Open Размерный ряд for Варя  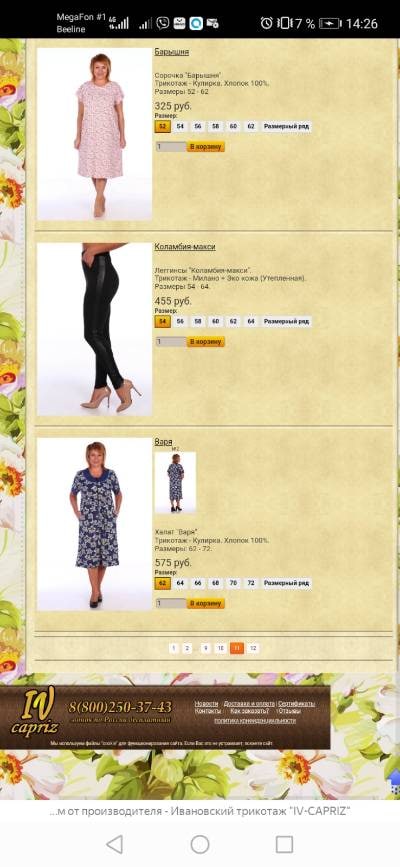click(286, 583)
